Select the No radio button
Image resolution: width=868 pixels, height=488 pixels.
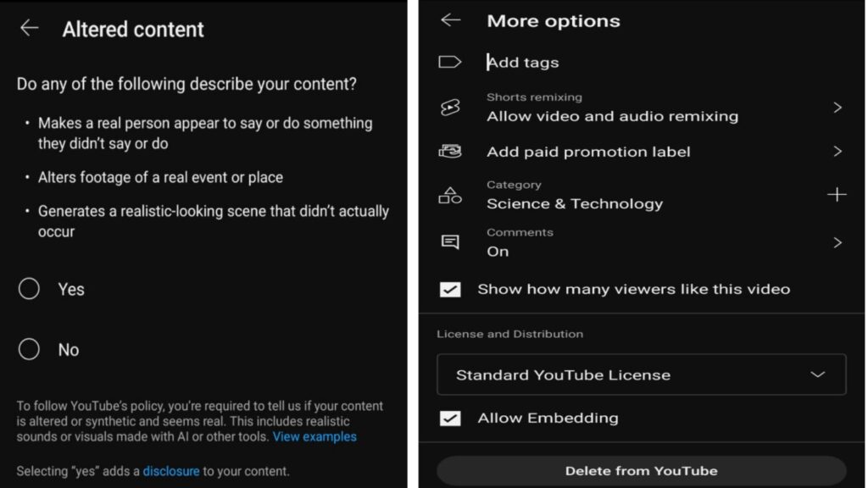(30, 349)
